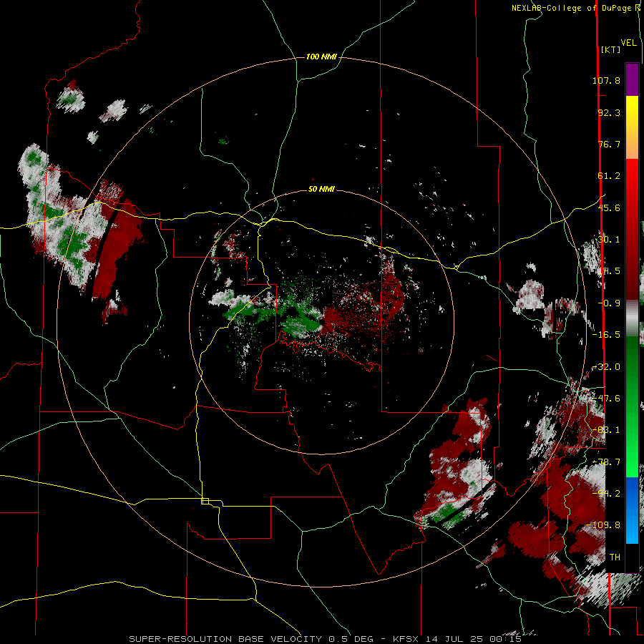Click the -0.9 velocity scale value

click(x=609, y=303)
